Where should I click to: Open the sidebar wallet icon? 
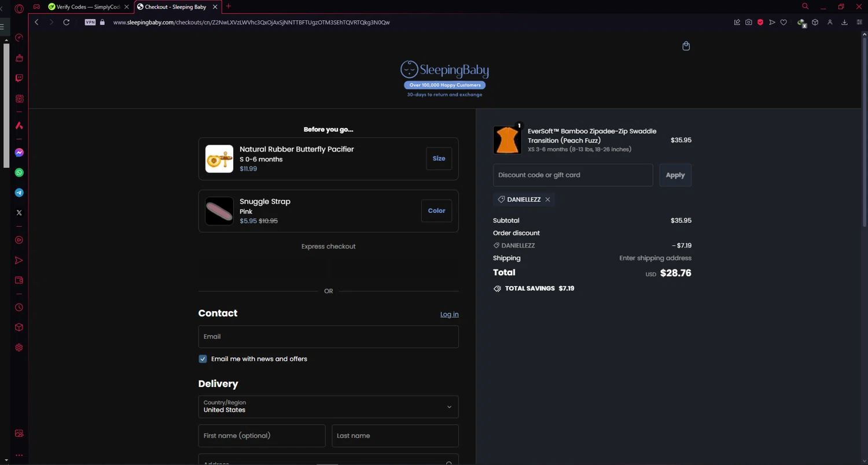click(x=19, y=281)
